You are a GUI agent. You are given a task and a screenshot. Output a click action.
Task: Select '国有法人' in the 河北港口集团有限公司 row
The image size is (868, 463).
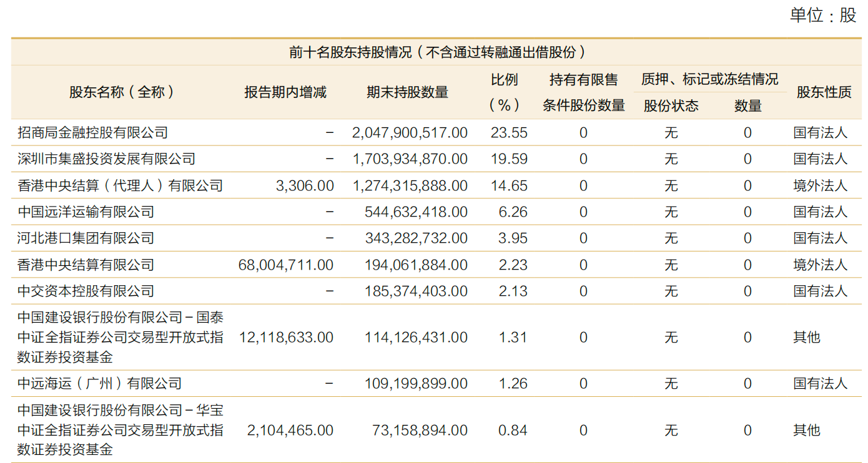pos(821,238)
